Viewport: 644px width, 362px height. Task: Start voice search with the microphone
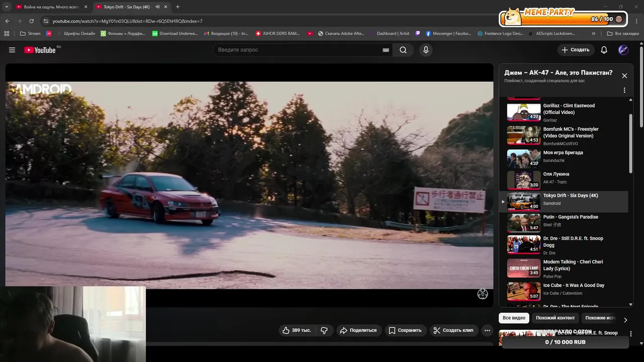[426, 50]
